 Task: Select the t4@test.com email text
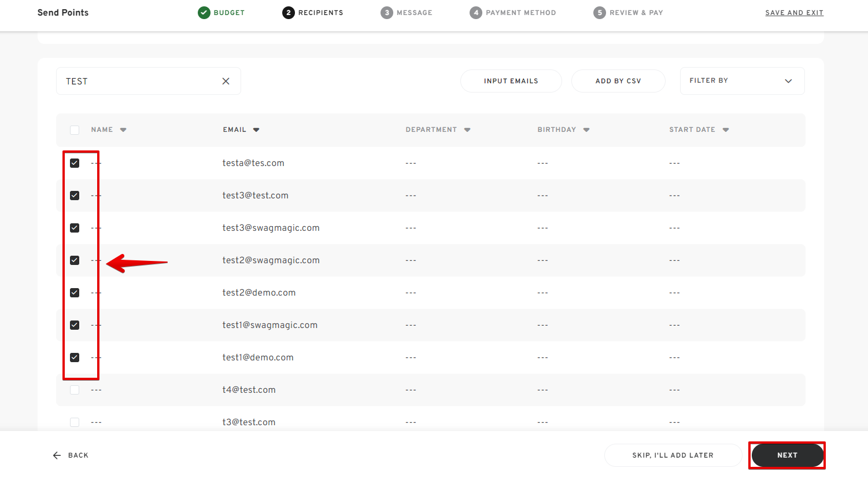pyautogui.click(x=249, y=390)
